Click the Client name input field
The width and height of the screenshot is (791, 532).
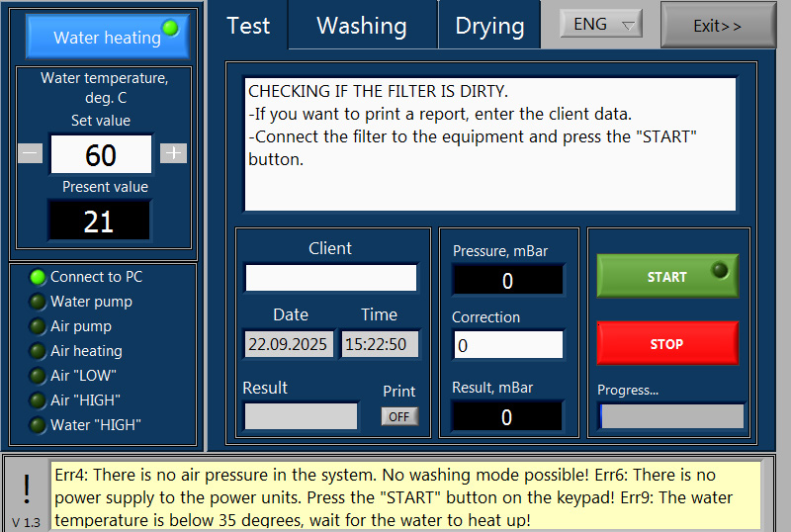[331, 278]
